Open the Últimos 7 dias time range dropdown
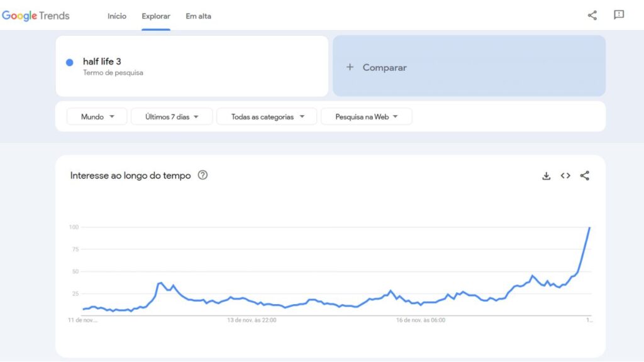 tap(172, 116)
